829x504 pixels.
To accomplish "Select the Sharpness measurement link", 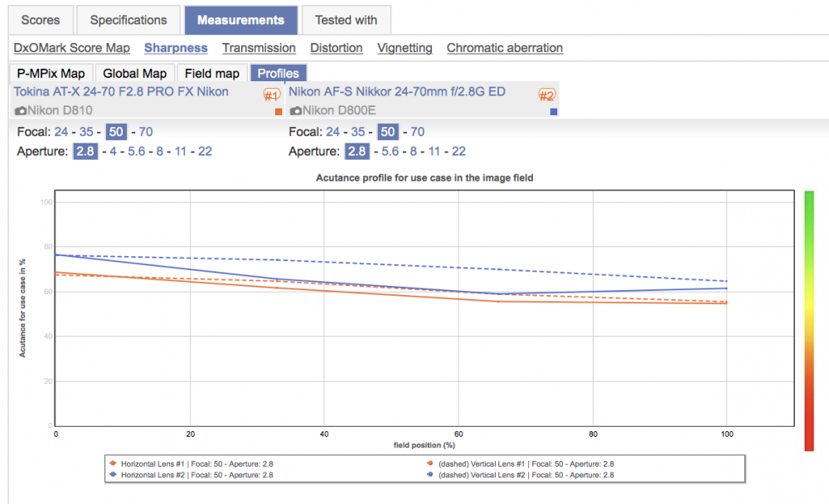I will (176, 47).
